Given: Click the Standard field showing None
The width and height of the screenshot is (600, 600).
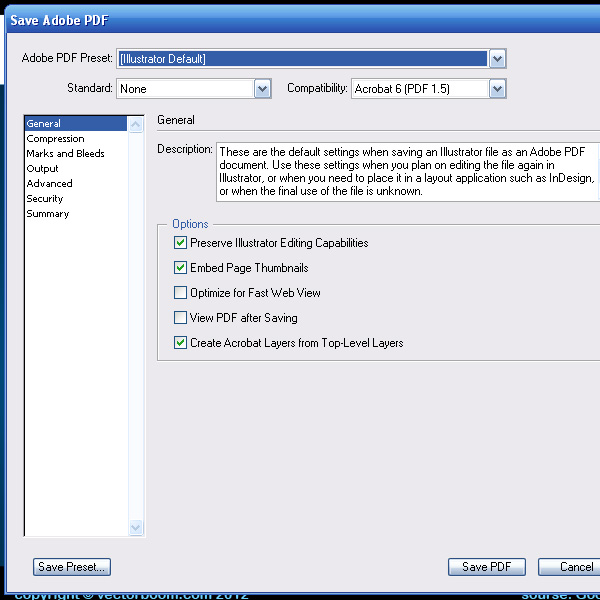Looking at the screenshot, I should pos(186,89).
